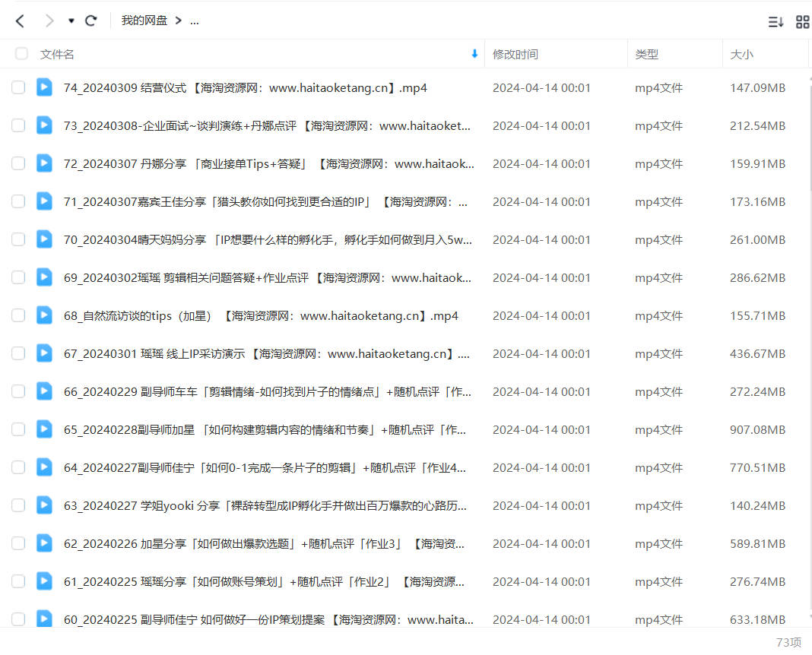This screenshot has width=812, height=655.
Task: Check the box for file 74_20240309
Action: tap(18, 87)
